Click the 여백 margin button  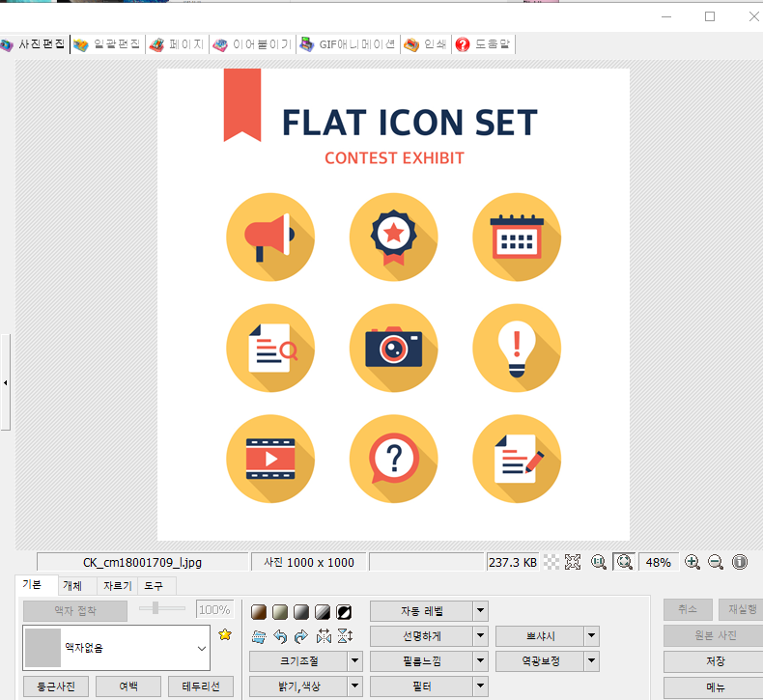(128, 686)
